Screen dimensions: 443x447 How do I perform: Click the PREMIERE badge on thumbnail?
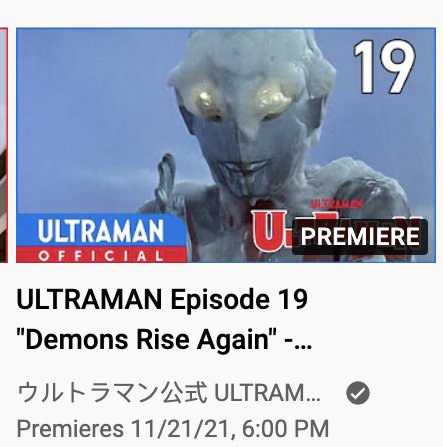point(360,237)
